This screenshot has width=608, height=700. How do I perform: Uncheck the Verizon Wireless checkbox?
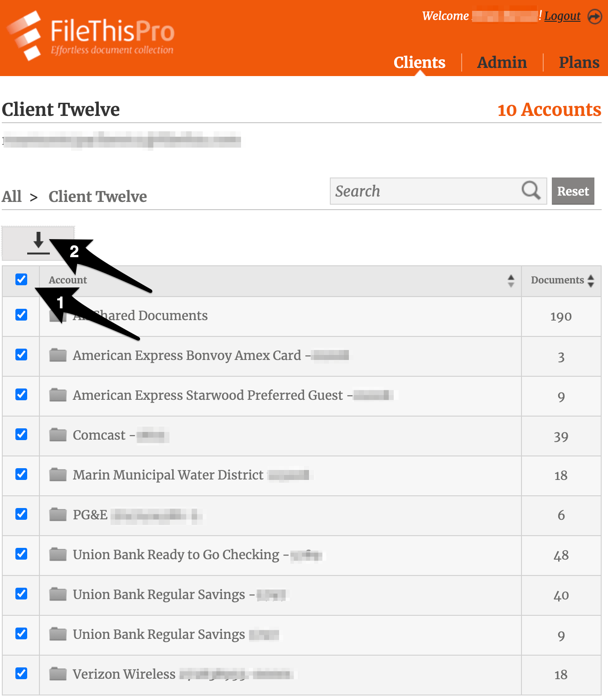click(x=21, y=673)
